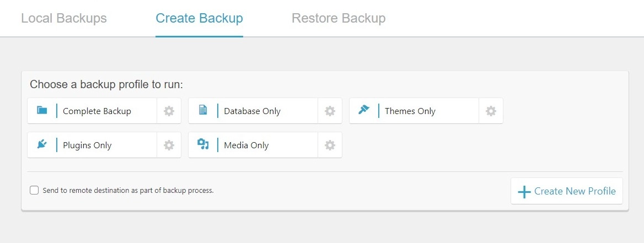The width and height of the screenshot is (644, 243).
Task: Start the Themes Only backup
Action: click(x=414, y=111)
